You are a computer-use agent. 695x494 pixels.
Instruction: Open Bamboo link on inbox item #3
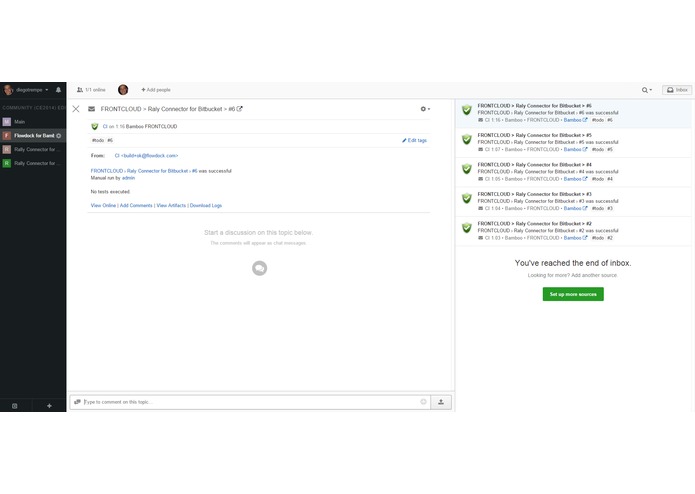575,208
